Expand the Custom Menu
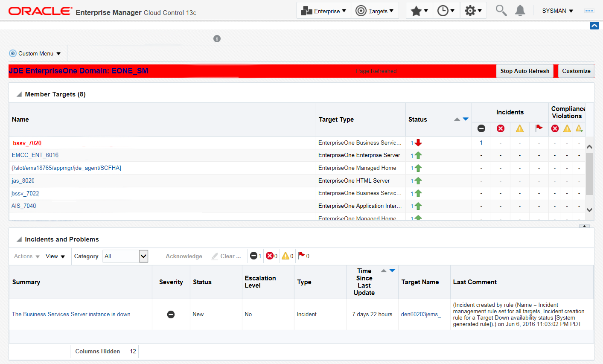This screenshot has width=603, height=364. [36, 53]
